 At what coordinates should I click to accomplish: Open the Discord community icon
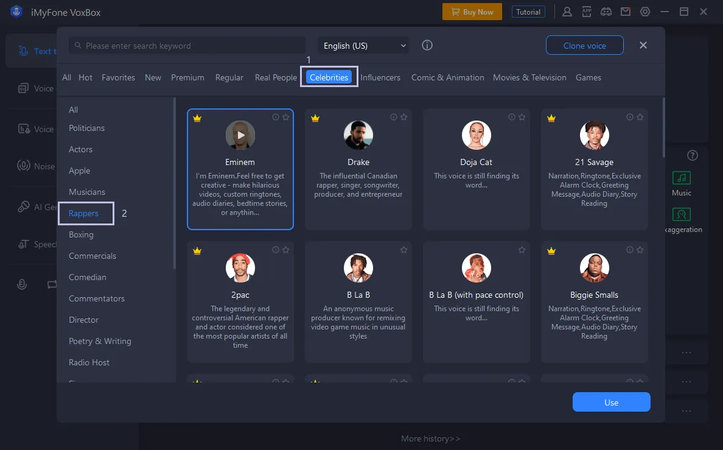(606, 12)
